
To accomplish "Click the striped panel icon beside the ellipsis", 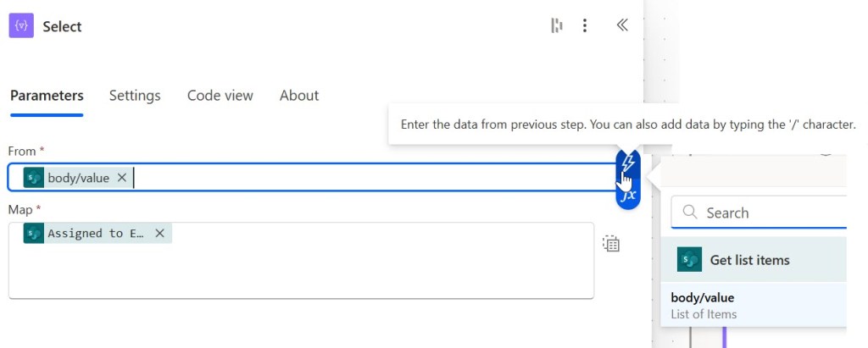I will click(557, 26).
